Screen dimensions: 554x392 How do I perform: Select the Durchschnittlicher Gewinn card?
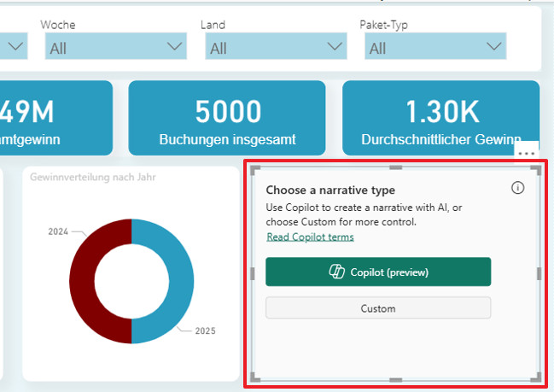[441, 118]
